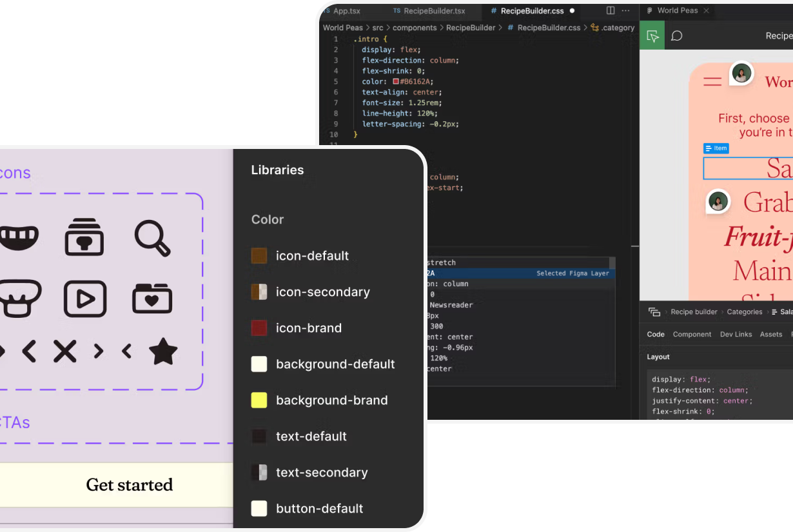Open the App.tsx editor tab
Screen dimensions: 793x532
346,11
